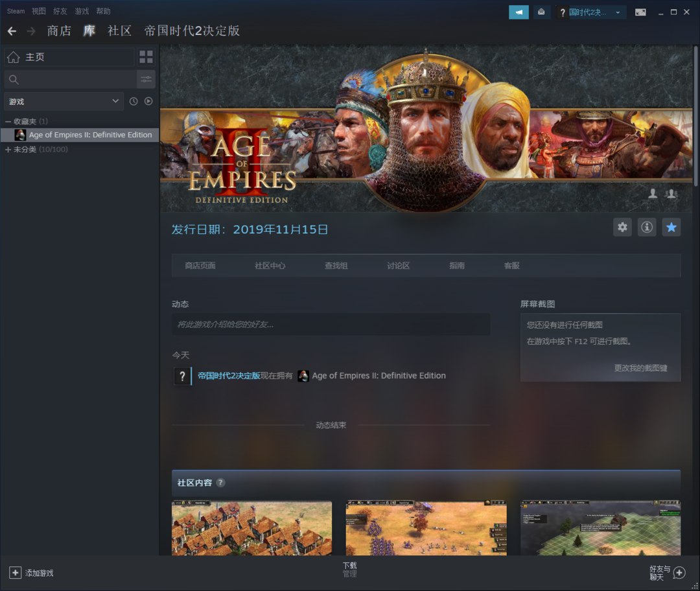
Task: Open game settings gear icon
Action: coord(622,227)
